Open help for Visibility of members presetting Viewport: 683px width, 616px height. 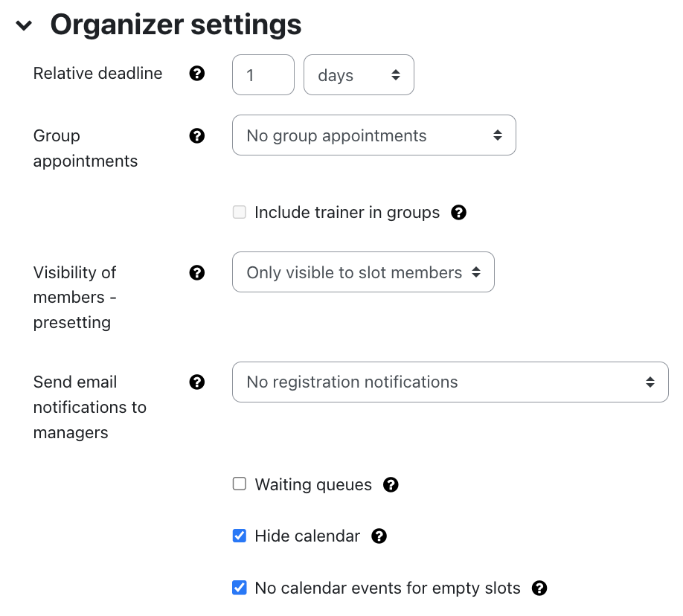[x=196, y=272]
